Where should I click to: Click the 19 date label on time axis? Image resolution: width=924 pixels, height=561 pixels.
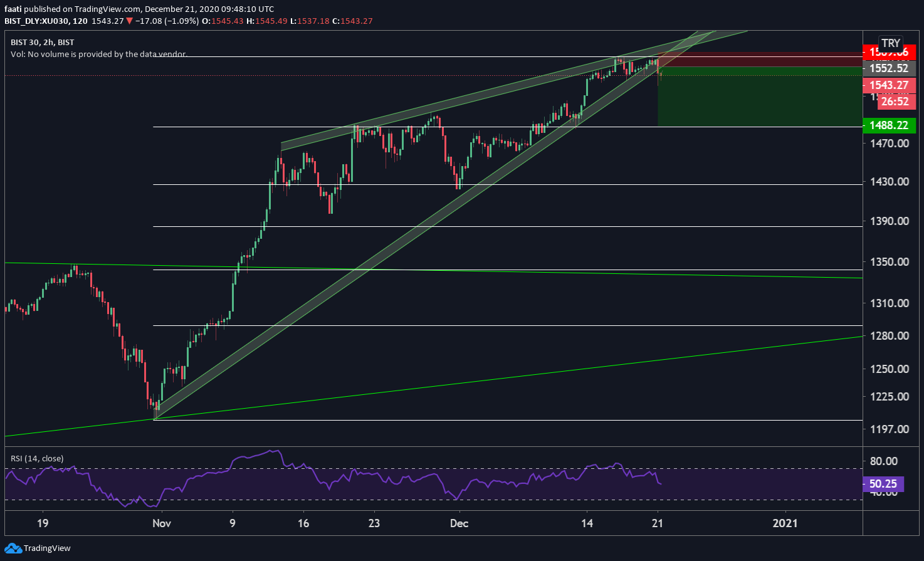(x=43, y=523)
